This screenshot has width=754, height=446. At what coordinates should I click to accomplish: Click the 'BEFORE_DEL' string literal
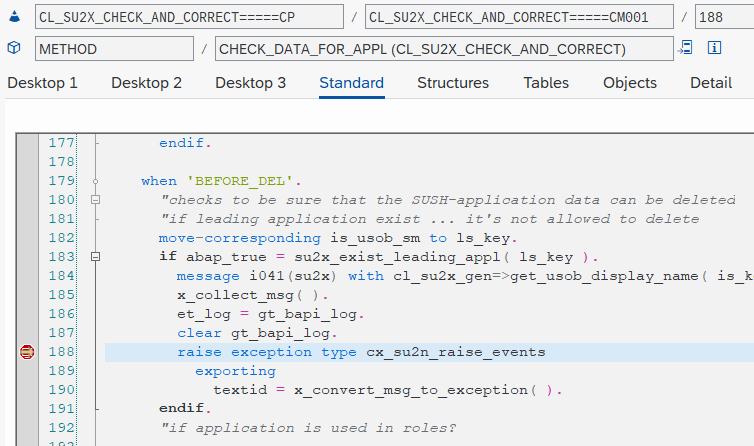[x=239, y=181]
